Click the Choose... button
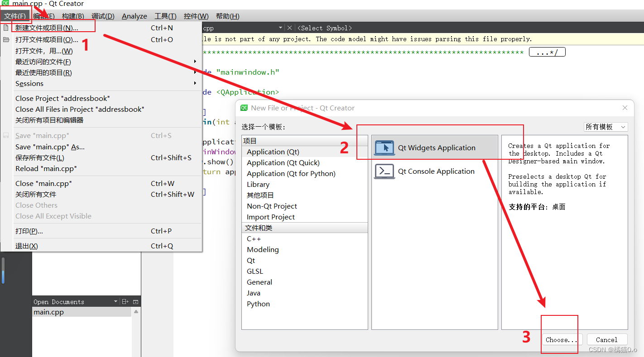The height and width of the screenshot is (357, 644). click(x=562, y=340)
